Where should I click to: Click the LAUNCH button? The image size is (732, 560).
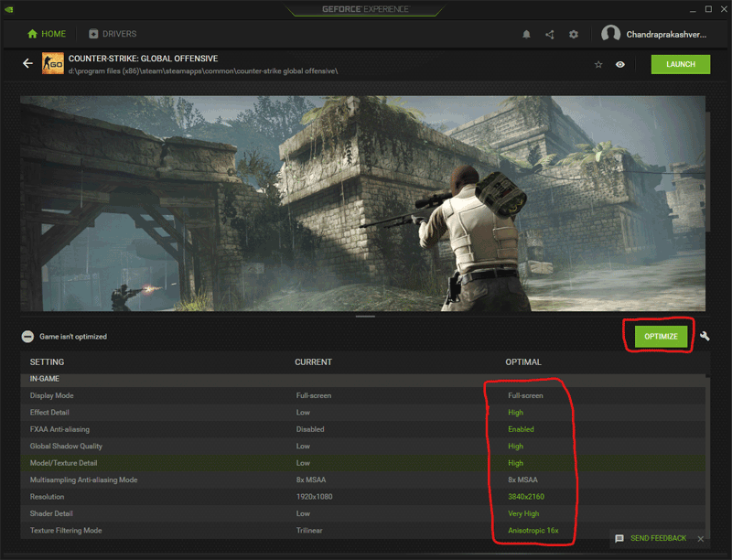pos(681,64)
